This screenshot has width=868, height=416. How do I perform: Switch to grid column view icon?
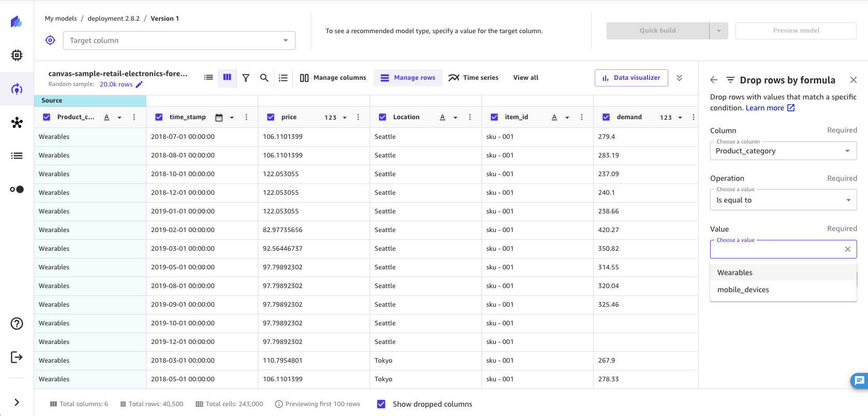(227, 77)
